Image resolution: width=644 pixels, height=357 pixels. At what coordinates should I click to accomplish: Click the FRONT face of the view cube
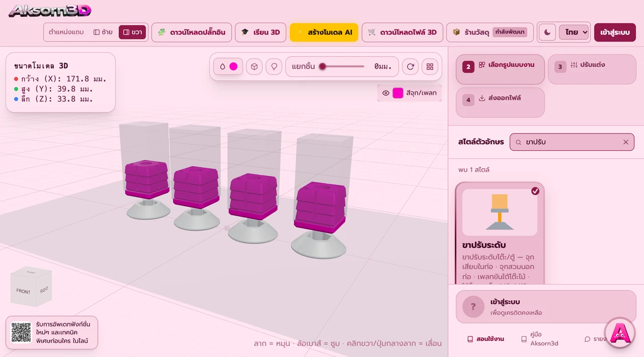[x=23, y=291]
